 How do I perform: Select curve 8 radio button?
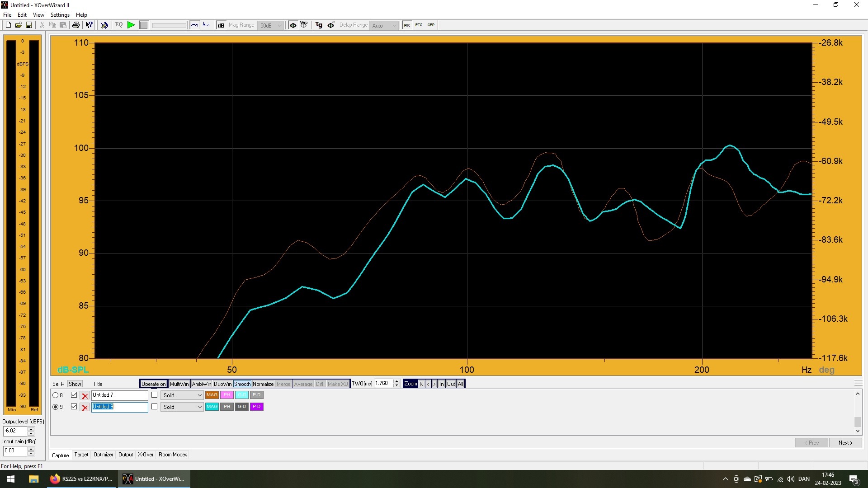pyautogui.click(x=56, y=395)
